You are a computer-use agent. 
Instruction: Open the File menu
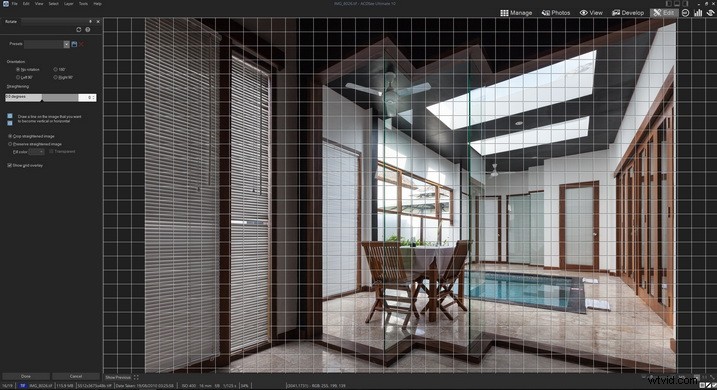pyautogui.click(x=15, y=4)
